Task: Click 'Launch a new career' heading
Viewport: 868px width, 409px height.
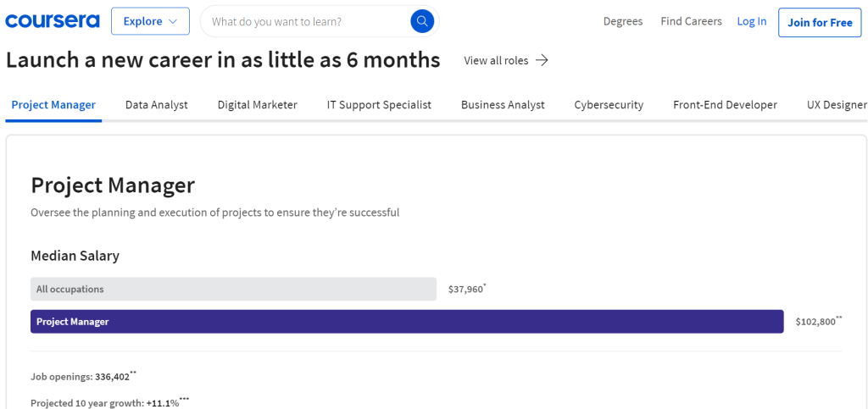Action: click(223, 59)
